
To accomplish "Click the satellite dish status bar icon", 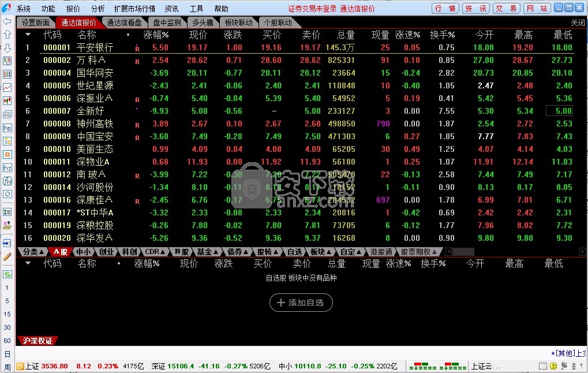I will pos(564,365).
